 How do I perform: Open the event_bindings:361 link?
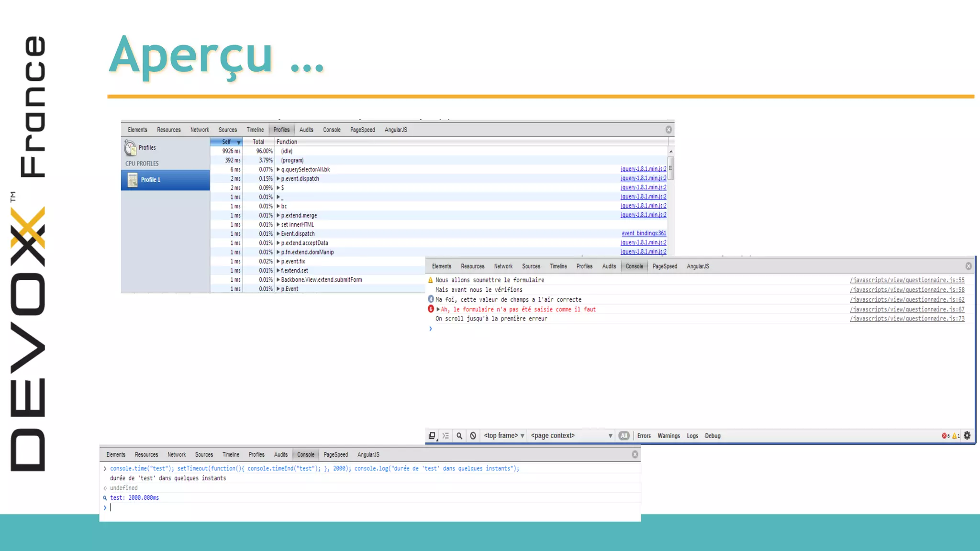(644, 233)
